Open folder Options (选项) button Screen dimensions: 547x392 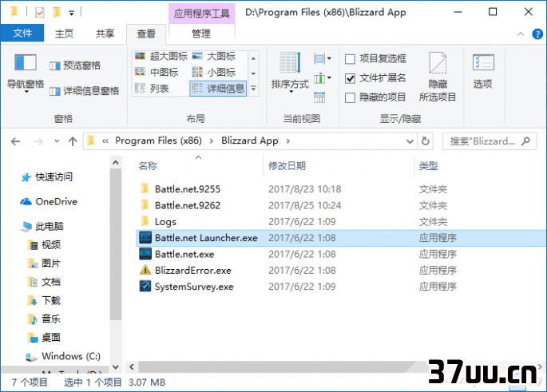483,71
